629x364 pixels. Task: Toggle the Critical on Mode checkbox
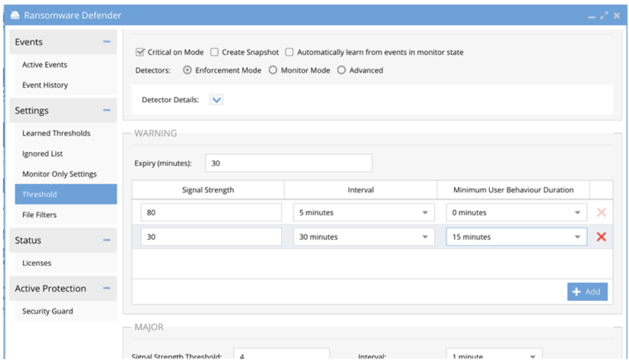pos(140,52)
